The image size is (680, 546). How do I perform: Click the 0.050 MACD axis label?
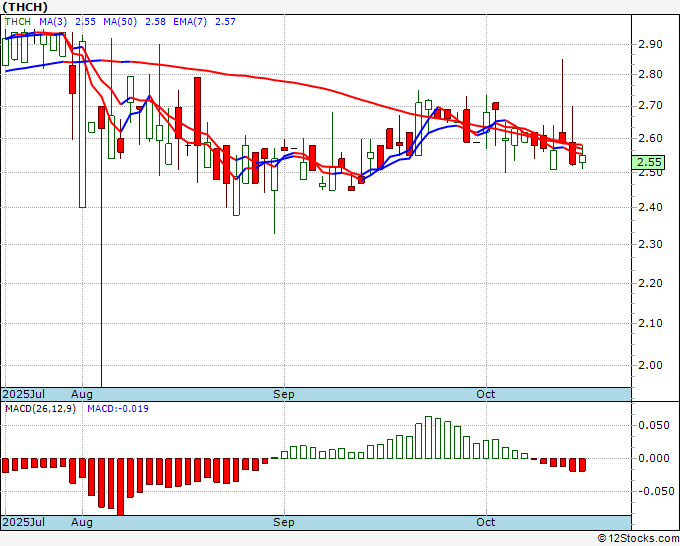click(654, 425)
